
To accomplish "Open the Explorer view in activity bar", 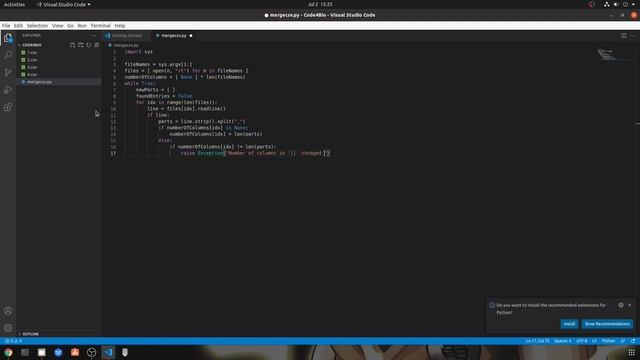I will pyautogui.click(x=8, y=38).
